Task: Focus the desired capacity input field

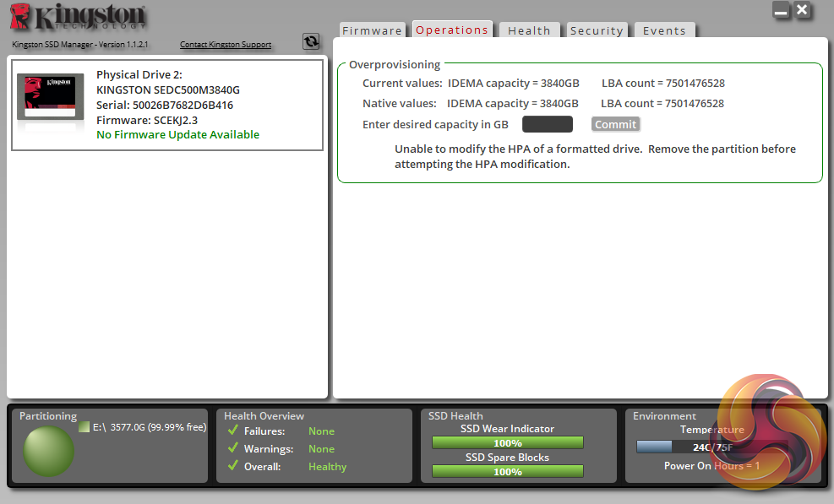Action: [548, 124]
